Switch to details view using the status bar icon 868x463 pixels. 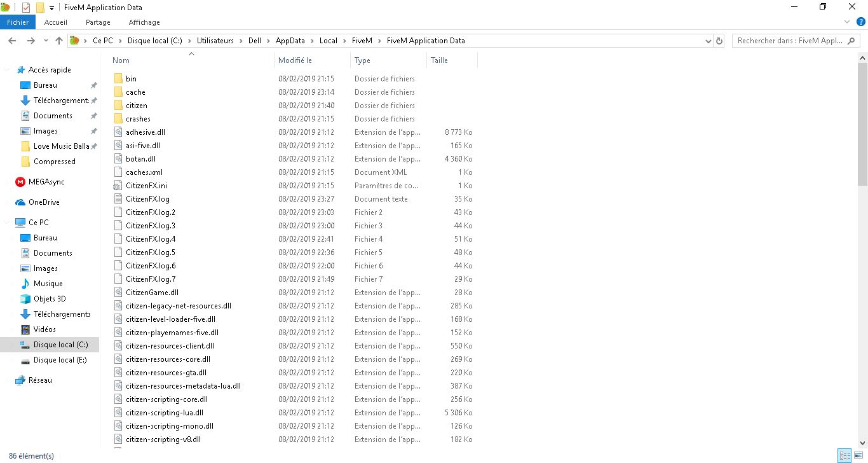click(844, 455)
